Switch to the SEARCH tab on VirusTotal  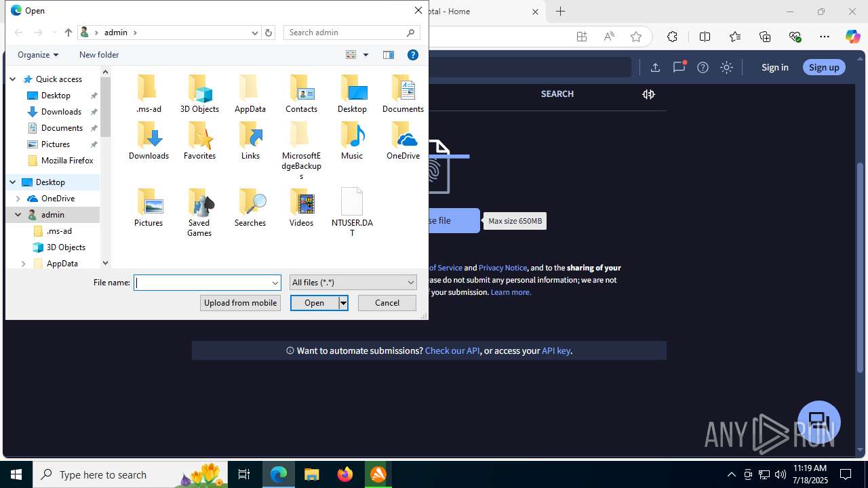(557, 94)
